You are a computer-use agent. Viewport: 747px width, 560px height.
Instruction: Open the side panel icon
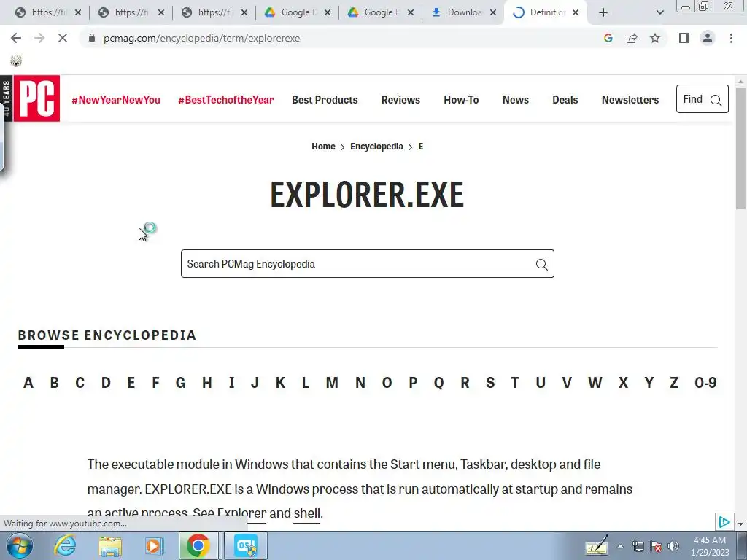pos(684,38)
